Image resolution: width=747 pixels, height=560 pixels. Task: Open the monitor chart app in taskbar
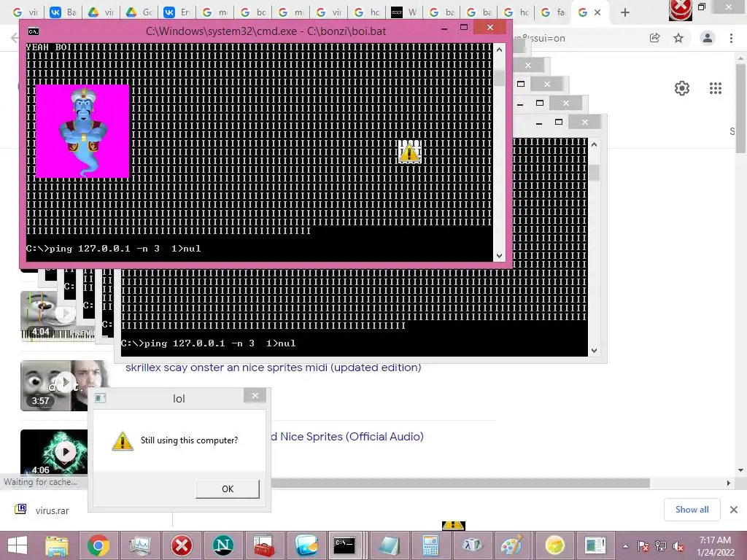click(x=140, y=545)
